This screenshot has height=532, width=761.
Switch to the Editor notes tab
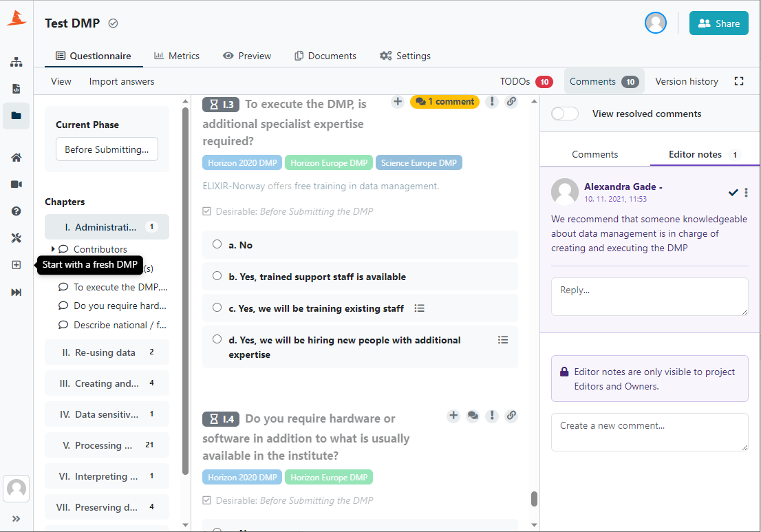(704, 154)
